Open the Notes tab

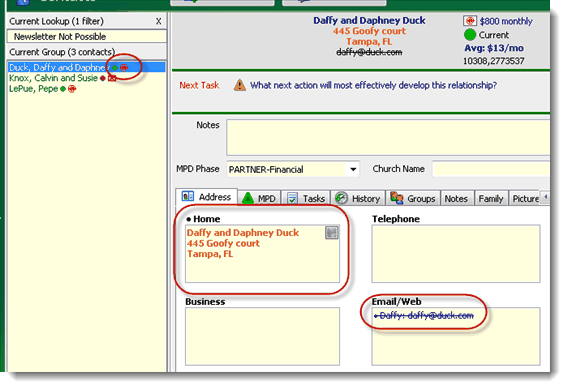pos(456,199)
